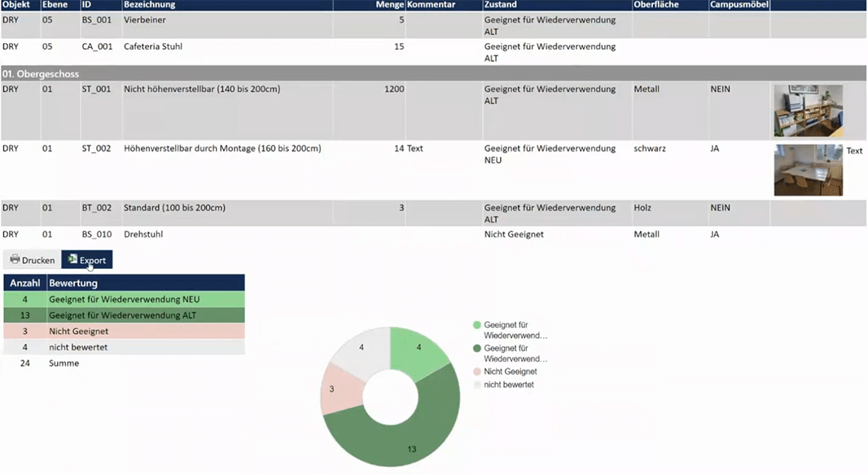Viewport: 868px width, 475px height.
Task: Click the grey nicht bewertet legend dot
Action: (x=477, y=385)
